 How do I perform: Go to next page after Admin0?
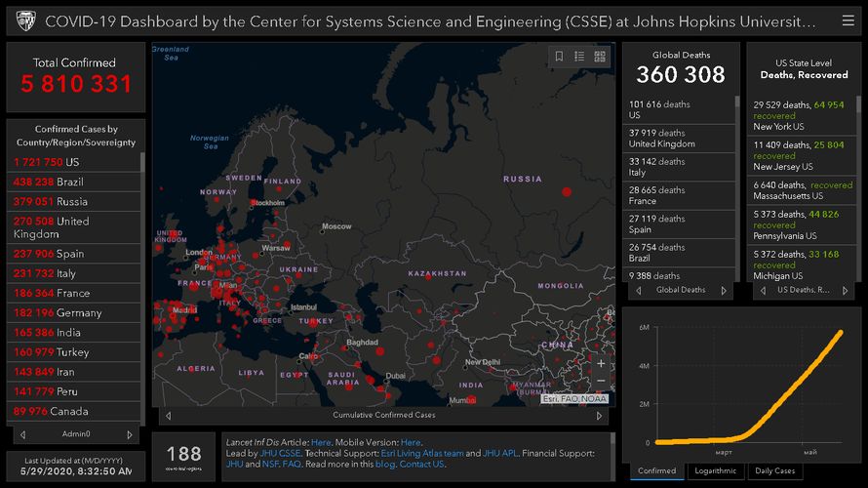tap(130, 434)
